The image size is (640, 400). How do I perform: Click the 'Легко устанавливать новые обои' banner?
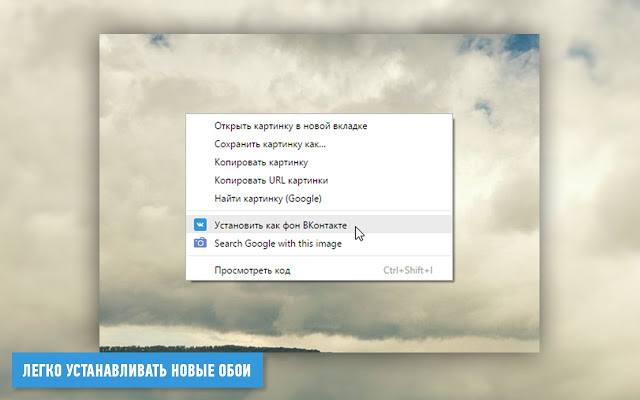click(138, 371)
